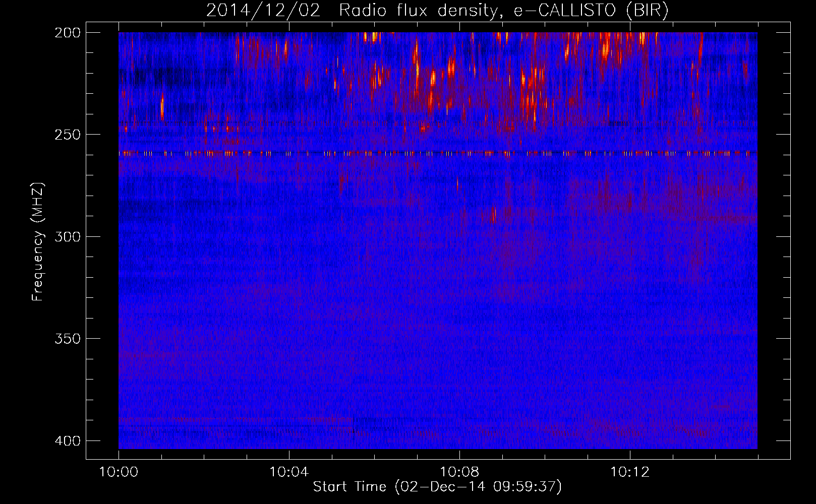
Task: Click the 10:04 time tick label
Action: tap(289, 472)
